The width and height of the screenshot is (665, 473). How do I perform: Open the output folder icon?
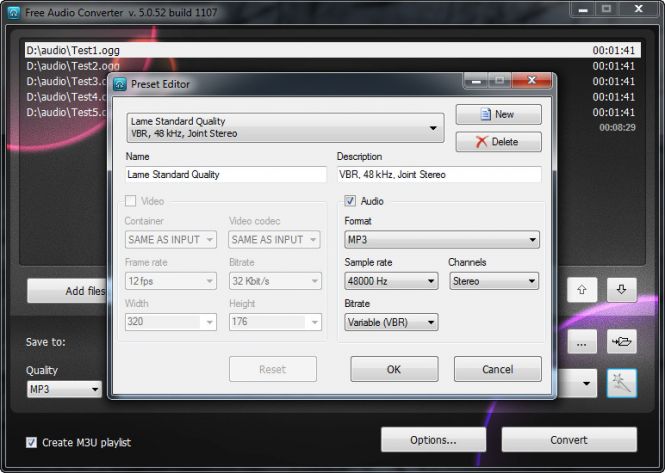click(621, 341)
